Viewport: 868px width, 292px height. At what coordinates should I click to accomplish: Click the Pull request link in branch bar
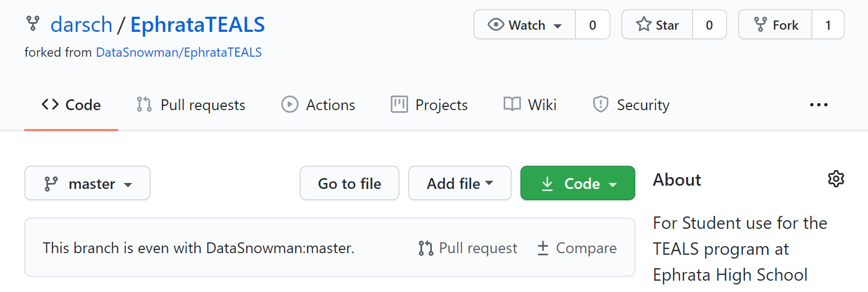coord(468,248)
